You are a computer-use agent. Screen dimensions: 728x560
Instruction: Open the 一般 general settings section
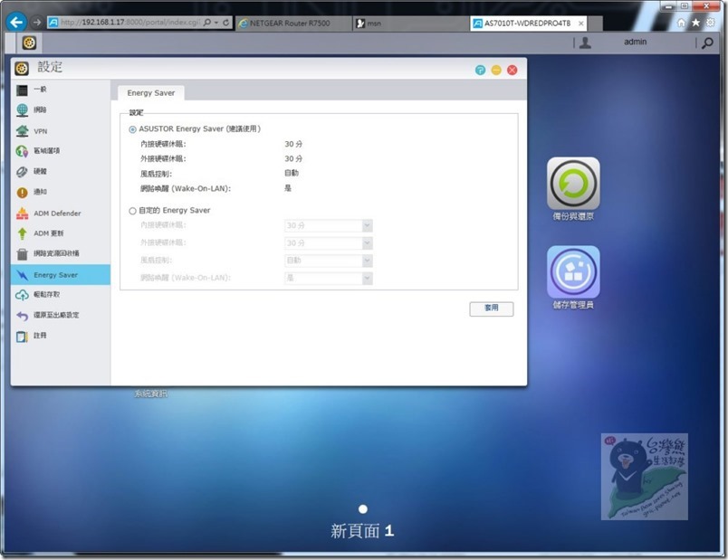pos(61,90)
